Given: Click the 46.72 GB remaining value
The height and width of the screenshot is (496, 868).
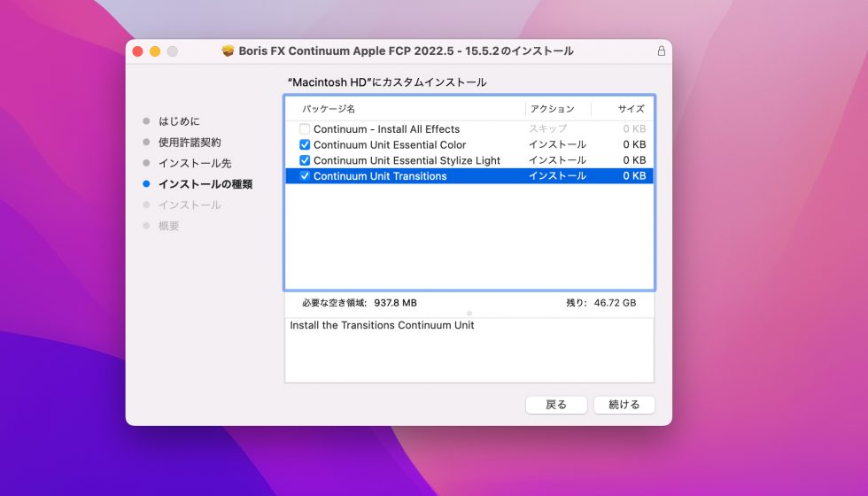Looking at the screenshot, I should click(615, 303).
